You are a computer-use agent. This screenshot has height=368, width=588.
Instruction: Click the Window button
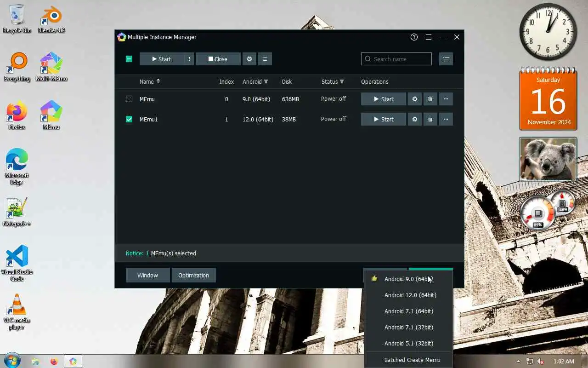(x=147, y=275)
